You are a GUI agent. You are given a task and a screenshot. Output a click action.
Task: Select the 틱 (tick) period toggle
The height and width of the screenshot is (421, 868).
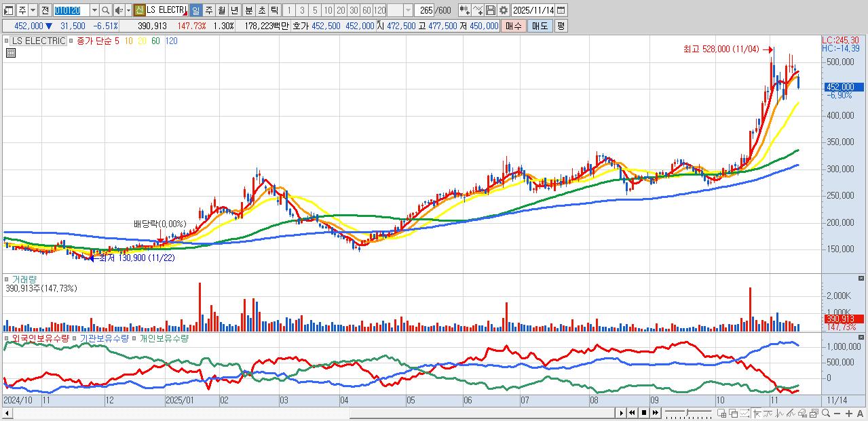(274, 10)
